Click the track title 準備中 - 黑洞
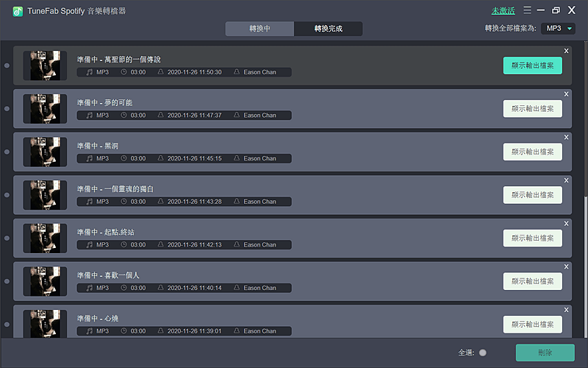 tap(98, 146)
